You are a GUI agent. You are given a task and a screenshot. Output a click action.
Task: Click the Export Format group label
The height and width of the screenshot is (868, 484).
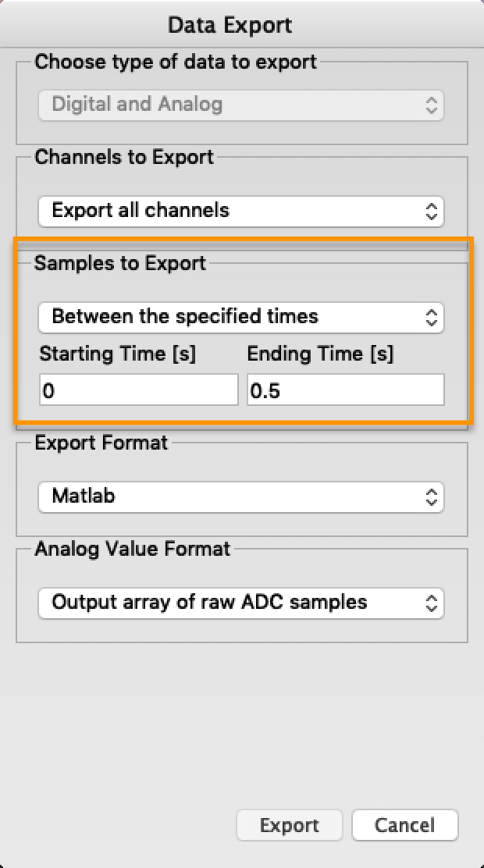tap(101, 443)
